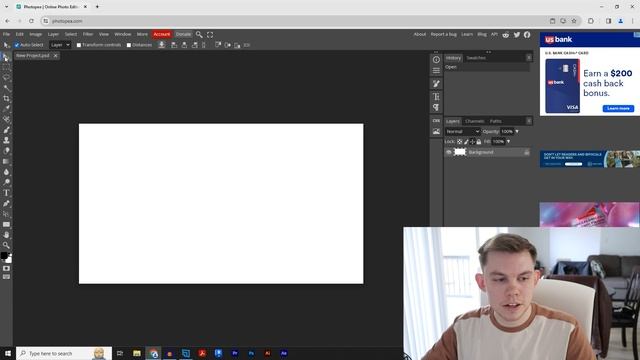Open the Info panel icon
This screenshot has height=360, width=640.
pos(436,60)
